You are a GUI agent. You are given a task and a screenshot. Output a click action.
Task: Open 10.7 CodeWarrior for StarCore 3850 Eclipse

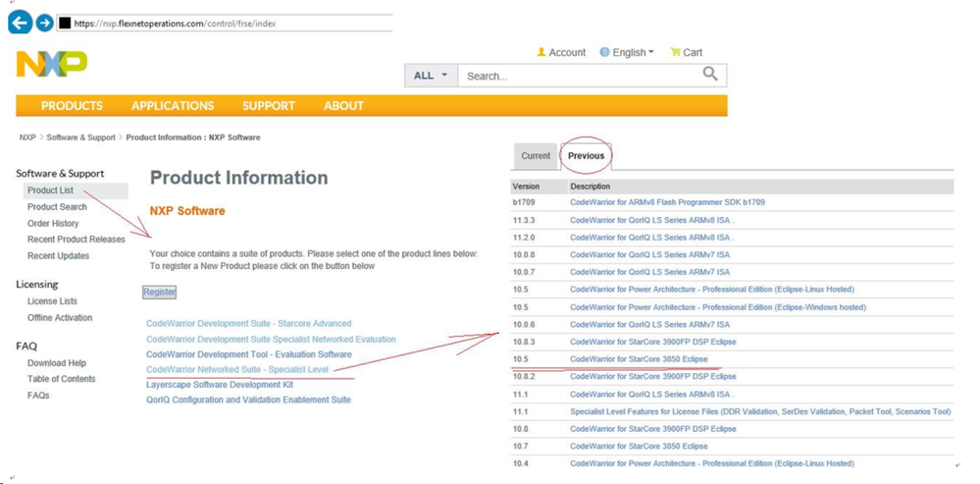coord(639,446)
